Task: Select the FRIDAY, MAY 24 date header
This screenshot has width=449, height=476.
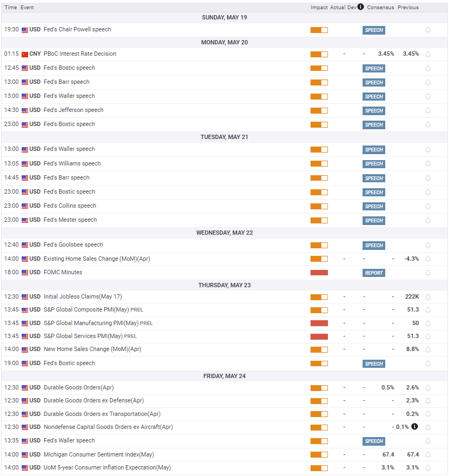Action: pyautogui.click(x=224, y=376)
